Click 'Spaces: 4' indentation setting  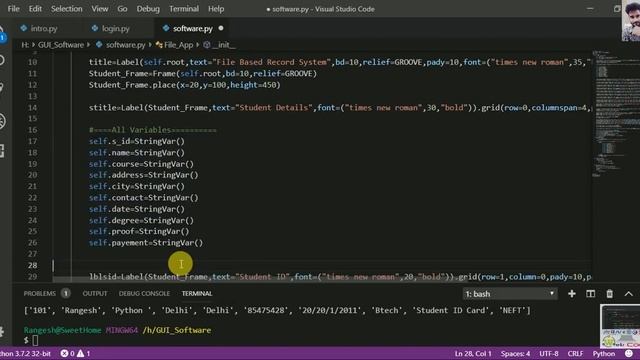(516, 353)
